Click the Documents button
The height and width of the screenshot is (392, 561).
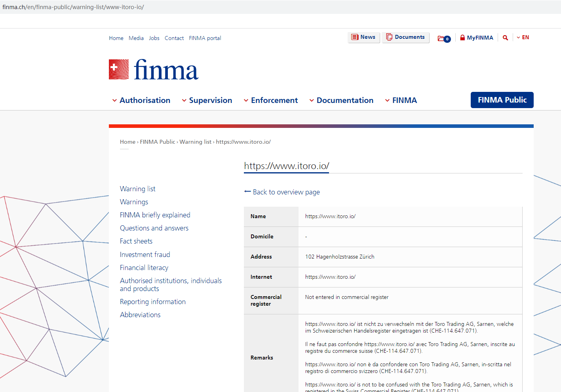tap(405, 37)
